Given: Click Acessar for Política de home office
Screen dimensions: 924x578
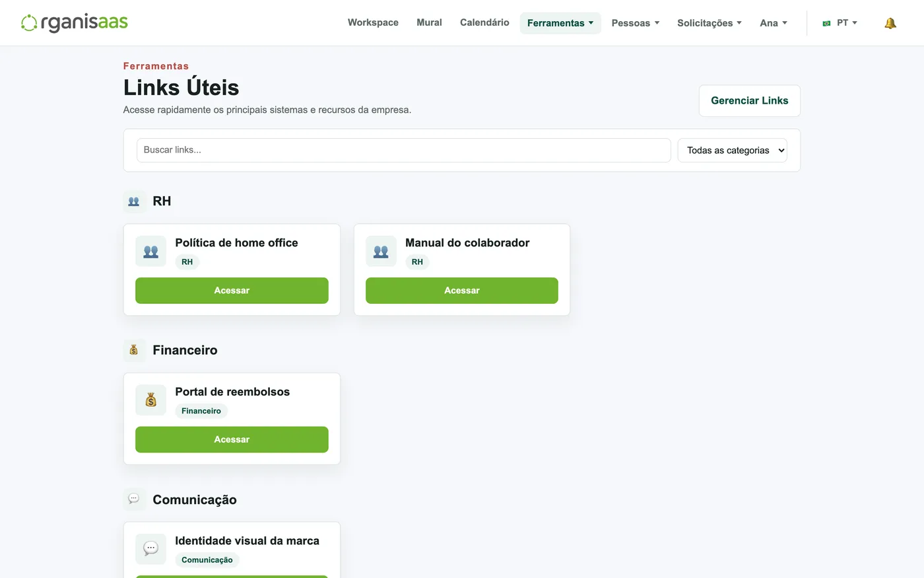Looking at the screenshot, I should [232, 291].
